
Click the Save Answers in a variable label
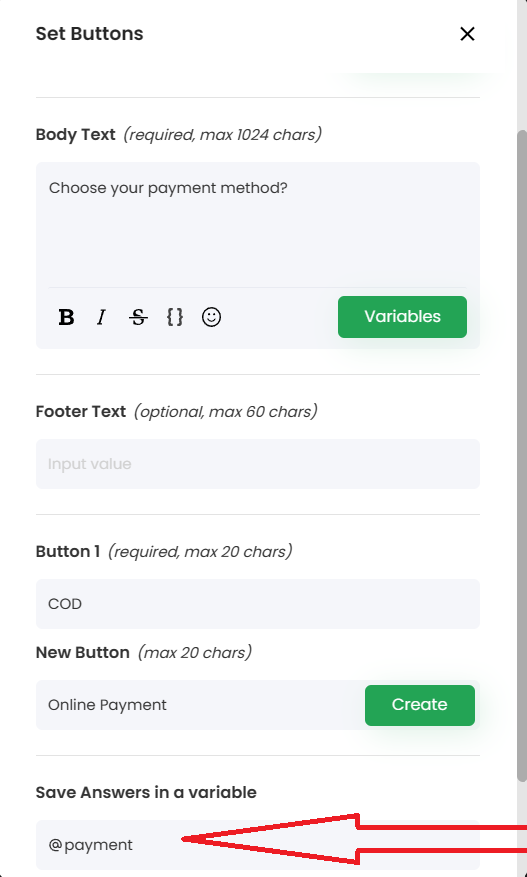[x=146, y=793]
